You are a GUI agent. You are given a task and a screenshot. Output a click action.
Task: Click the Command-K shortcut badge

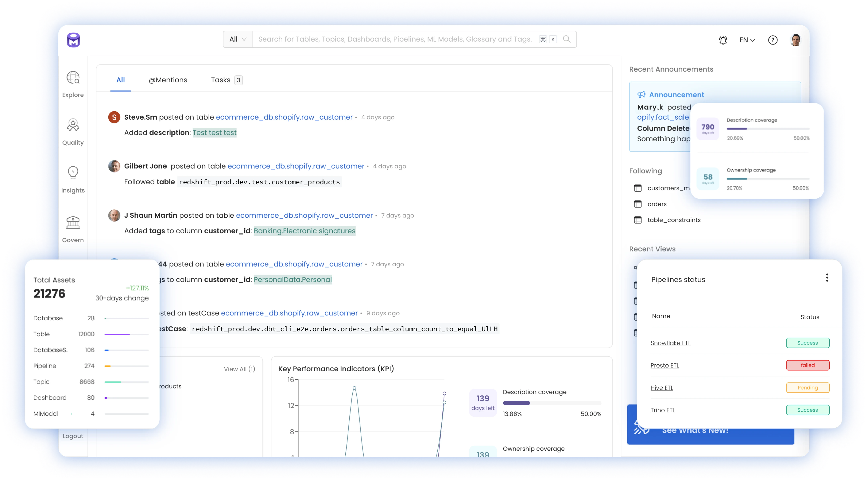tap(548, 39)
